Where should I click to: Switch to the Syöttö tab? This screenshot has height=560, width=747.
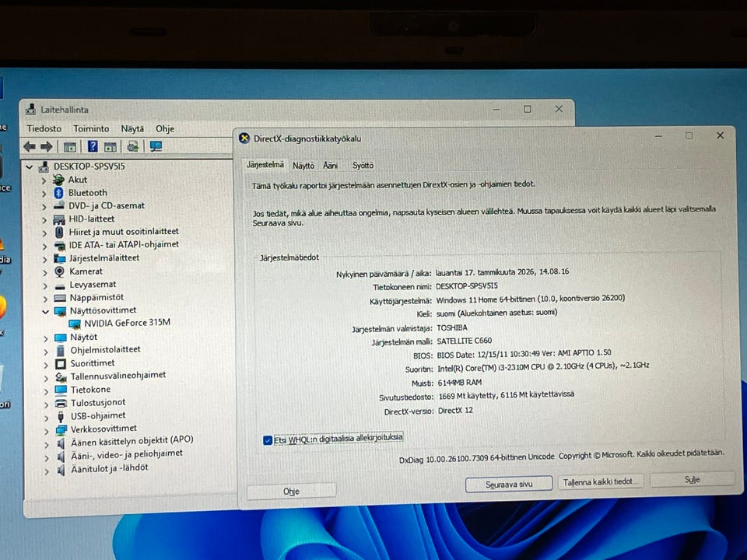click(x=363, y=165)
